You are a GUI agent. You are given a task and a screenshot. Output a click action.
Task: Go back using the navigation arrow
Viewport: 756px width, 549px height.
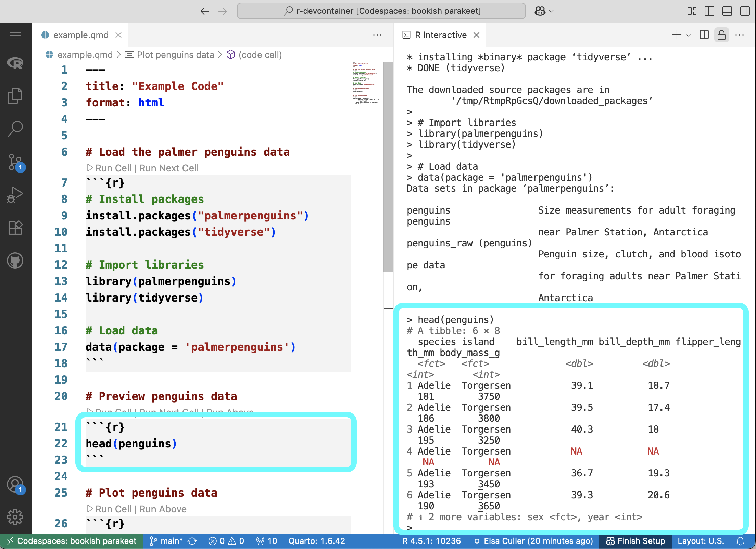[x=204, y=11]
